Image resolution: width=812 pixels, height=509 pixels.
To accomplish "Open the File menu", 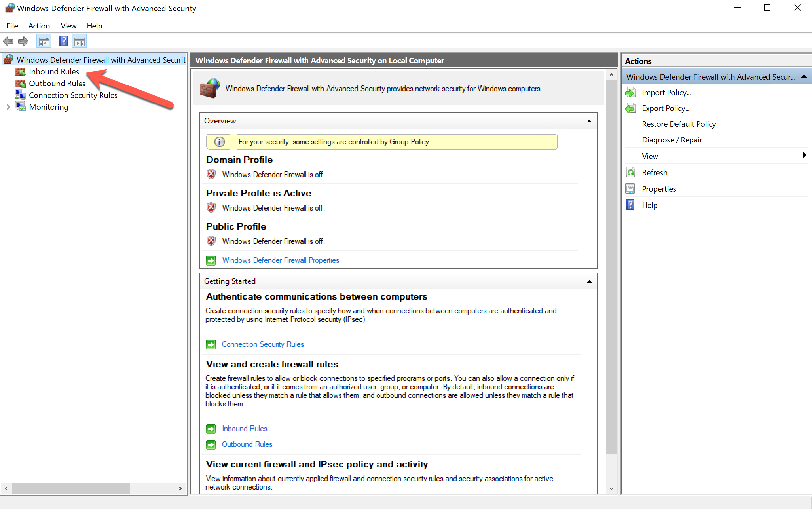I will tap(12, 26).
